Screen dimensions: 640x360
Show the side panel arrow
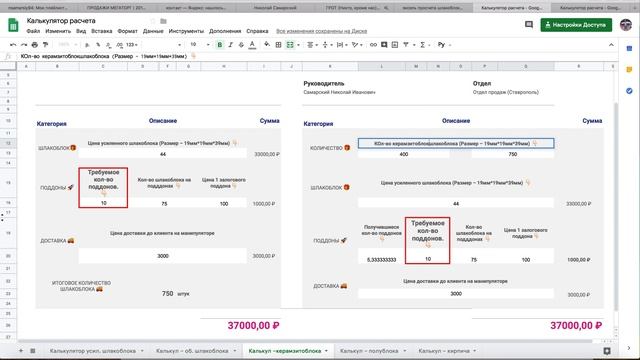[x=629, y=348]
